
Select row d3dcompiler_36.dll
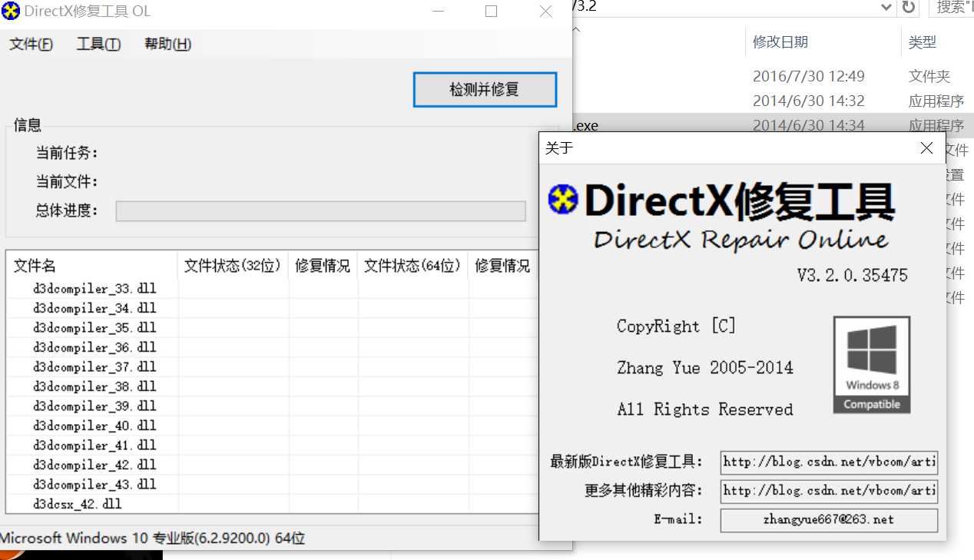click(x=273, y=347)
